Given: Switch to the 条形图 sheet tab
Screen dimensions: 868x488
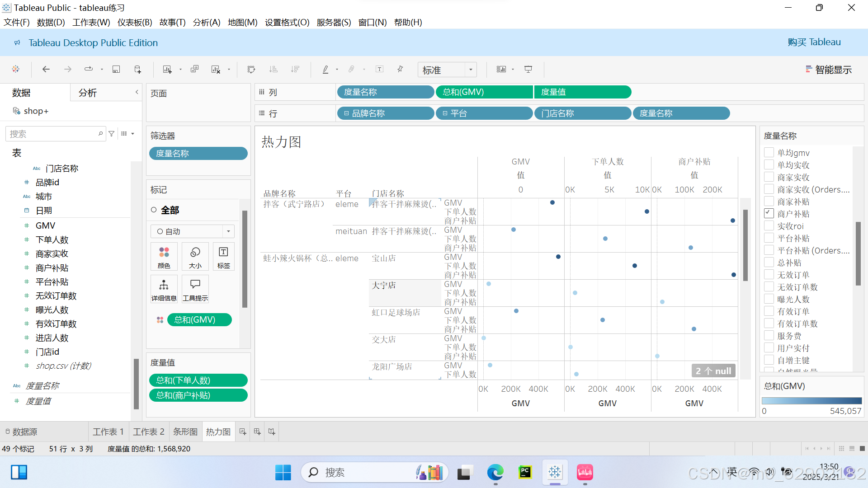Looking at the screenshot, I should (x=185, y=432).
